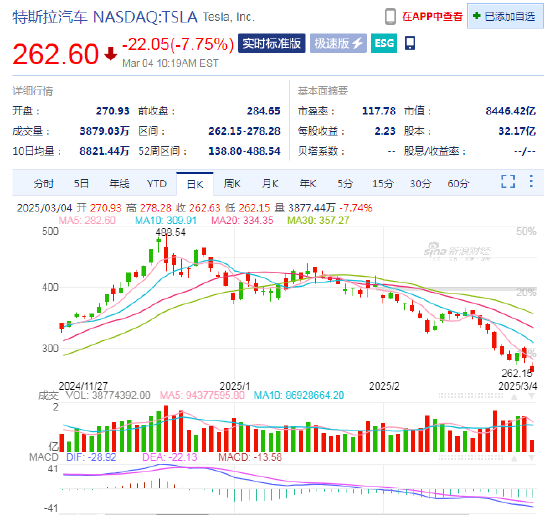Open the three-dot chart options menu
The width and height of the screenshot is (550, 515).
pos(531,181)
